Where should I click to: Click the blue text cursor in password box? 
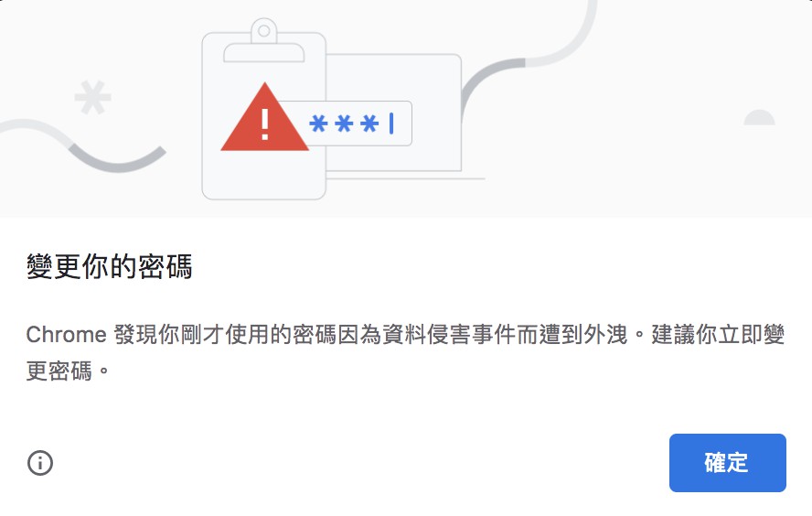click(x=391, y=124)
